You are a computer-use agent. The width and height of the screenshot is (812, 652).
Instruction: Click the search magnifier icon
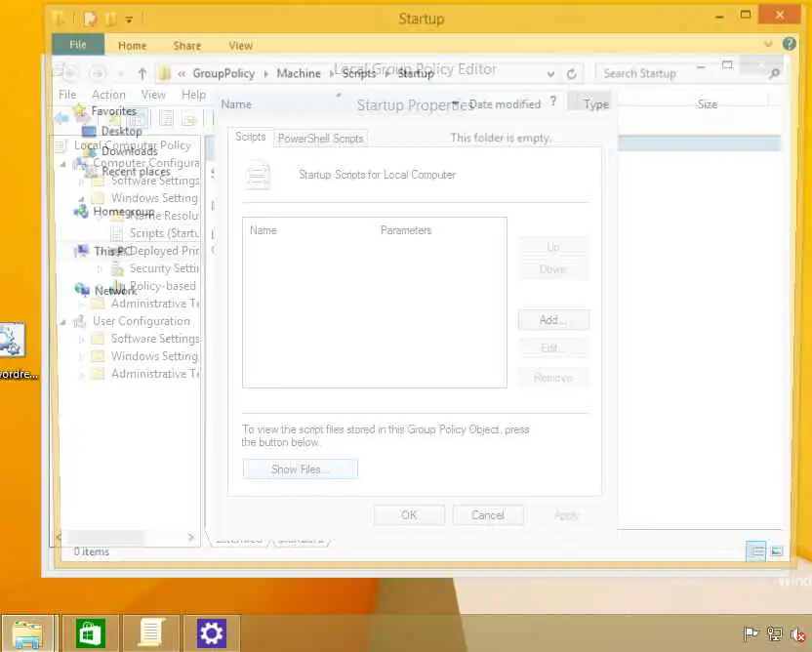pos(774,73)
